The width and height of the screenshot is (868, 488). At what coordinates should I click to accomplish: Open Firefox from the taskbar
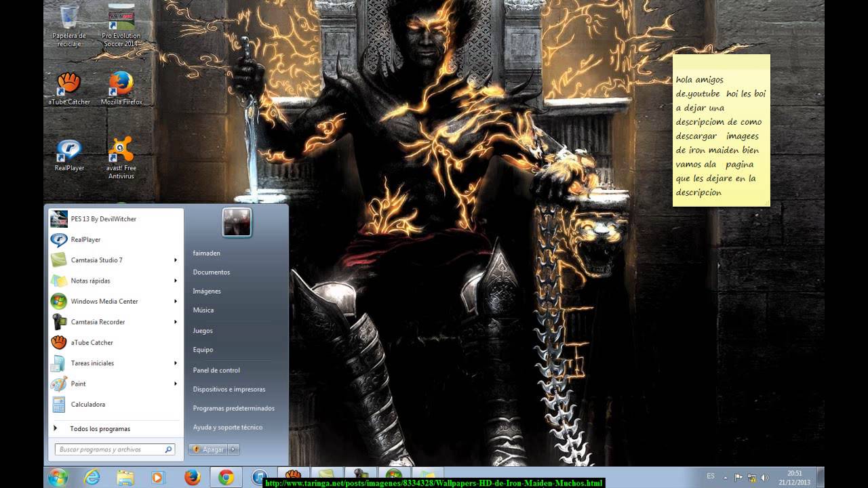[191, 477]
